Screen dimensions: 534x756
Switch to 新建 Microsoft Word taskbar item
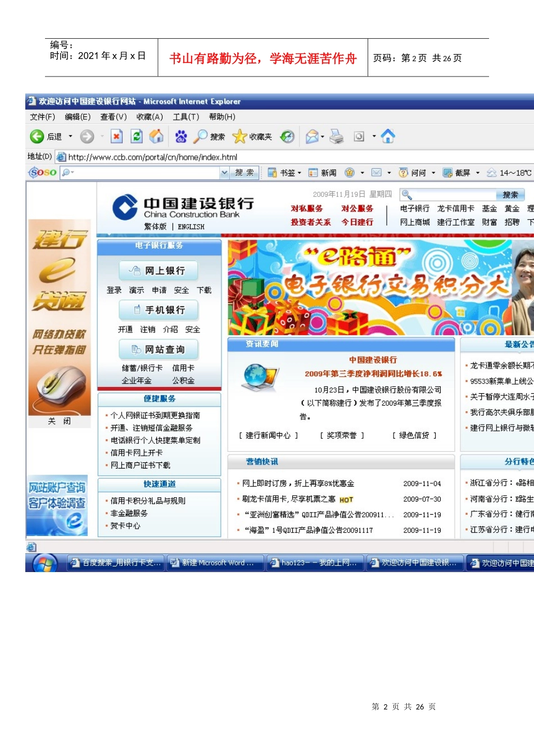(215, 563)
